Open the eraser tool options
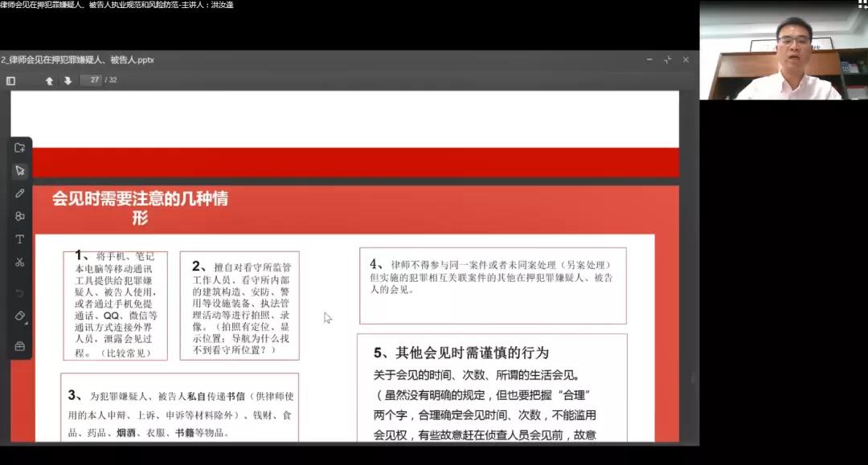The image size is (868, 465). click(21, 316)
